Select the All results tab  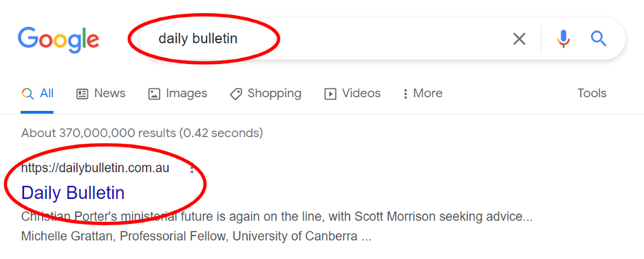pos(37,93)
